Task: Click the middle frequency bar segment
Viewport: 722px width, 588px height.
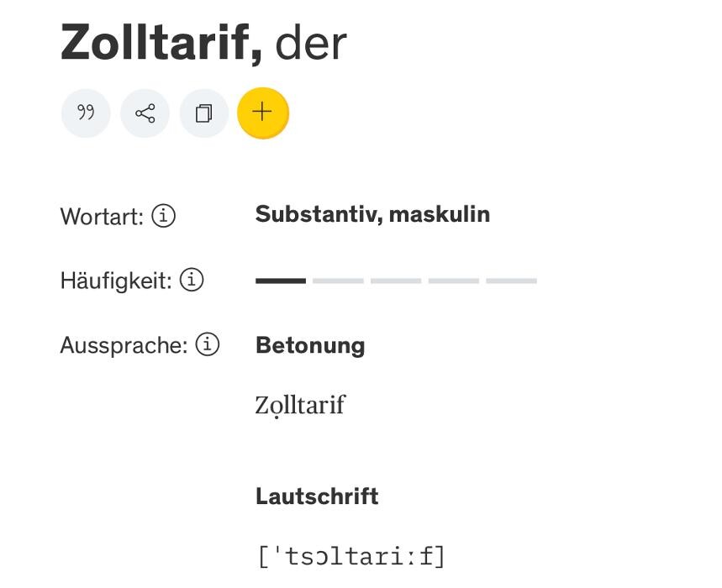Action: (x=396, y=281)
